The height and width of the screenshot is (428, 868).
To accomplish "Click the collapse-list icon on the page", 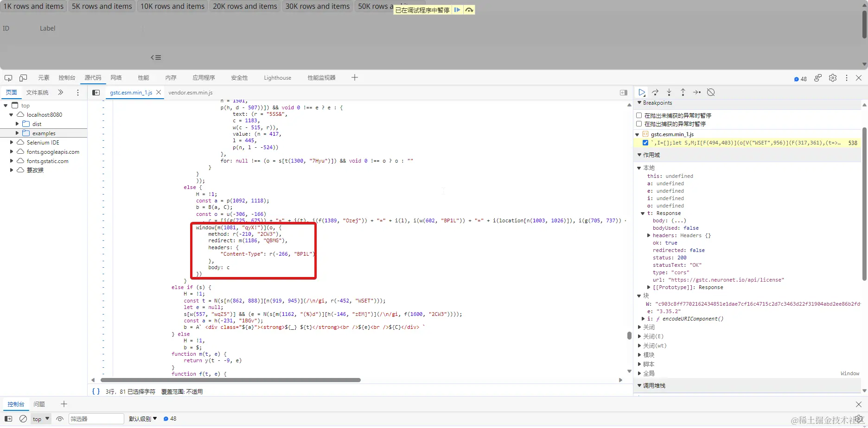I will click(156, 57).
